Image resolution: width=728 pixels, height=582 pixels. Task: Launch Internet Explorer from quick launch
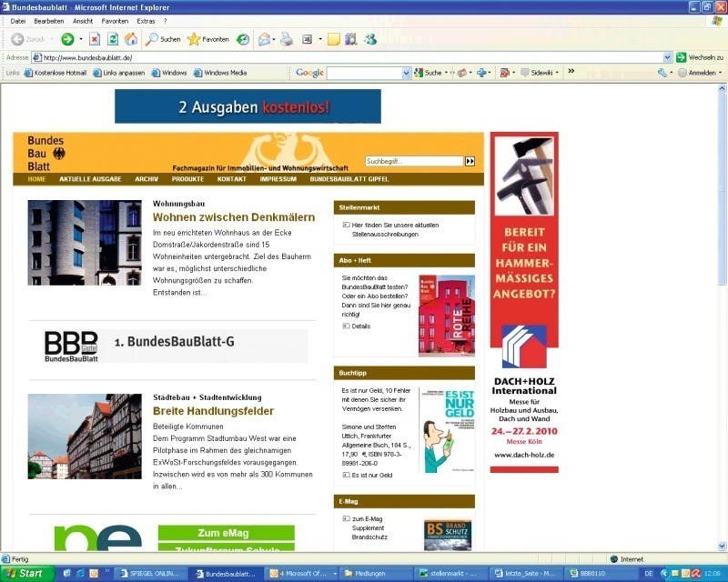[80, 574]
